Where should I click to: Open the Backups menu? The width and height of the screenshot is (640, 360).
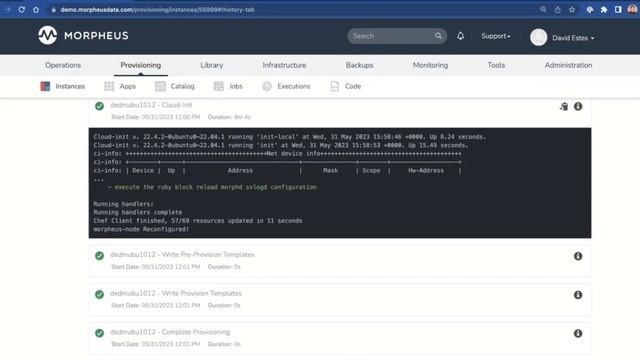click(359, 65)
